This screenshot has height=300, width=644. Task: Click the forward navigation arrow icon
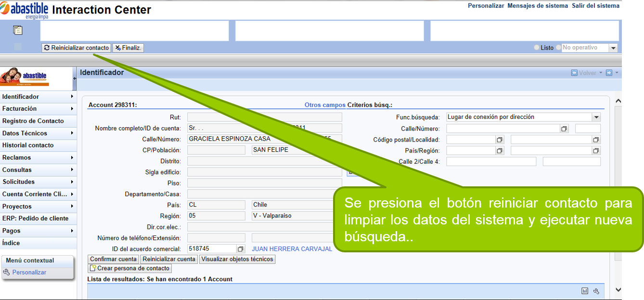click(x=609, y=73)
